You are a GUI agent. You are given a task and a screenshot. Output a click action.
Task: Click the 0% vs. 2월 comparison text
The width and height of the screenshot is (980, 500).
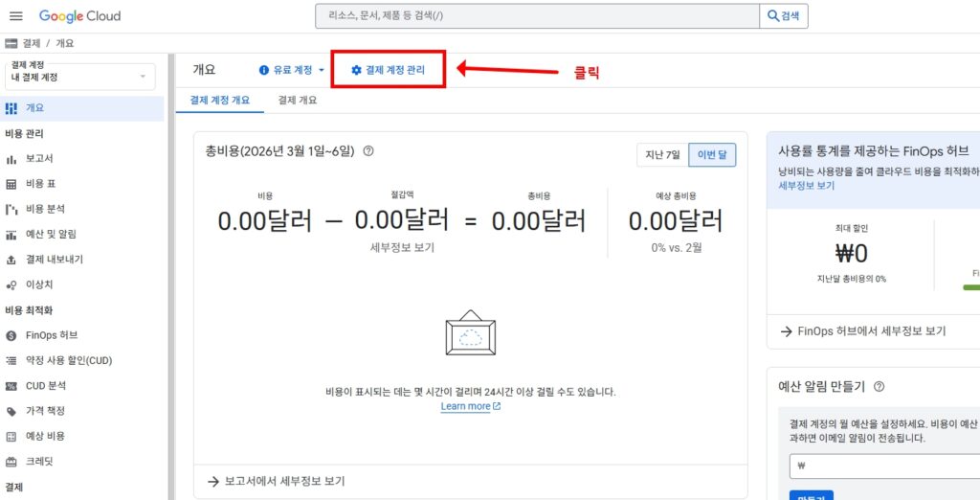click(677, 247)
